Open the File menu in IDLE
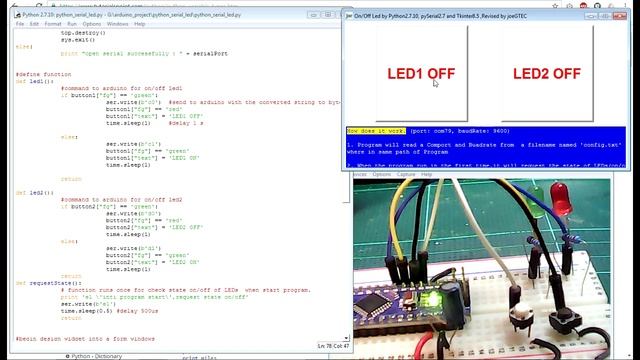This screenshot has height=360, width=640. [20, 24]
